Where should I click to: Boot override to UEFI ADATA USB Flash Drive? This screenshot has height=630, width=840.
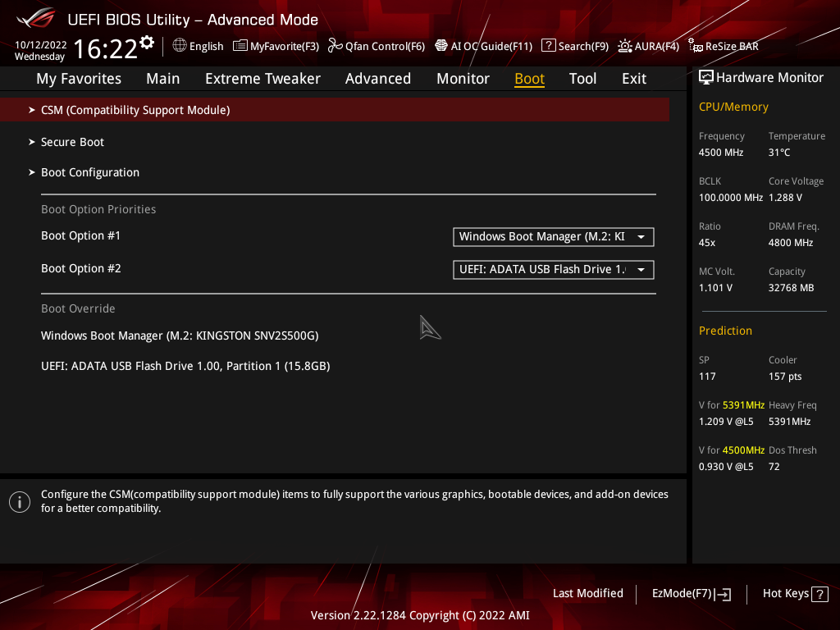click(185, 367)
